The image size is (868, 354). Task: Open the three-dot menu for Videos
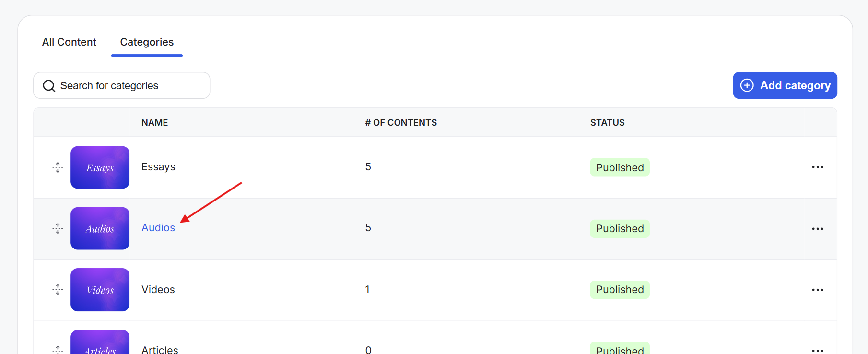click(x=817, y=290)
